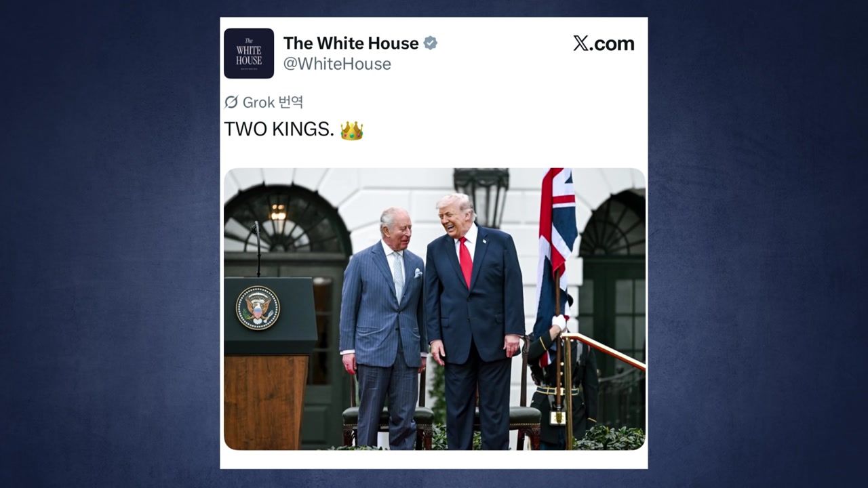Screen dimensions: 868x488
Task: Click the red necktie
Action: coord(465,262)
